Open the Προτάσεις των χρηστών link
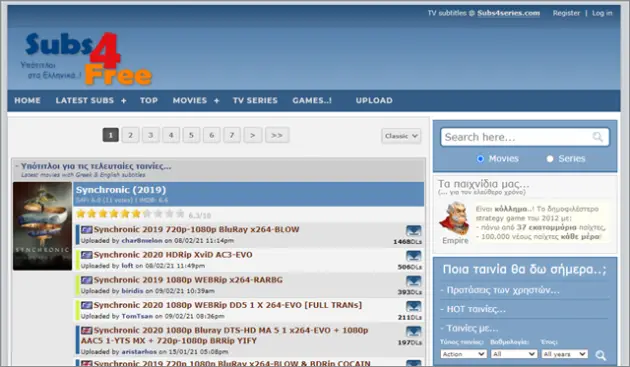Image resolution: width=630 pixels, height=367 pixels. (x=503, y=290)
